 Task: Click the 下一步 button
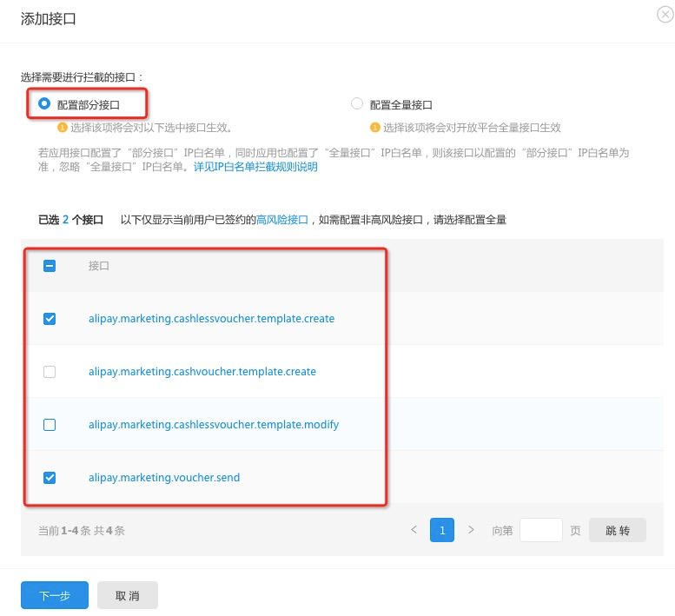pos(55,595)
